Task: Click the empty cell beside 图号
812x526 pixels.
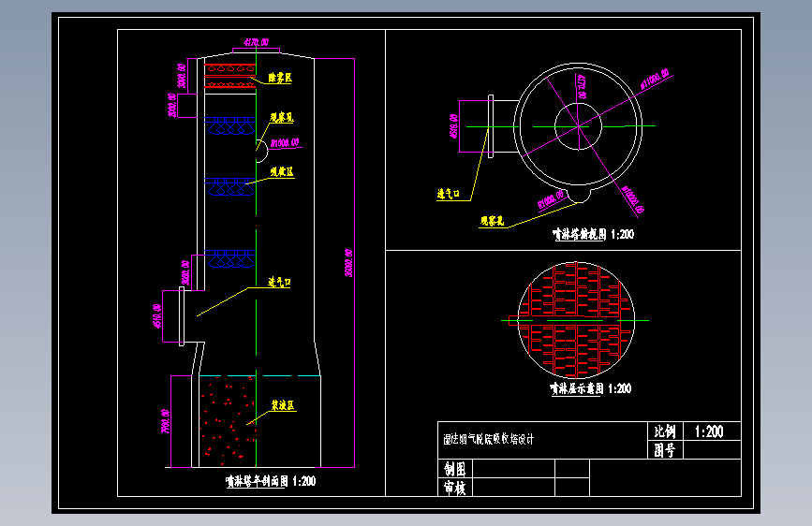Action: click(712, 450)
